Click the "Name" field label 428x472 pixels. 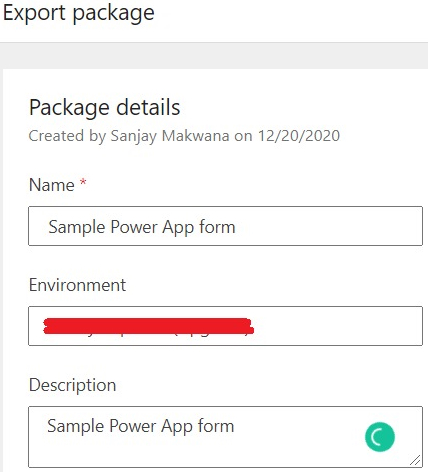[52, 185]
